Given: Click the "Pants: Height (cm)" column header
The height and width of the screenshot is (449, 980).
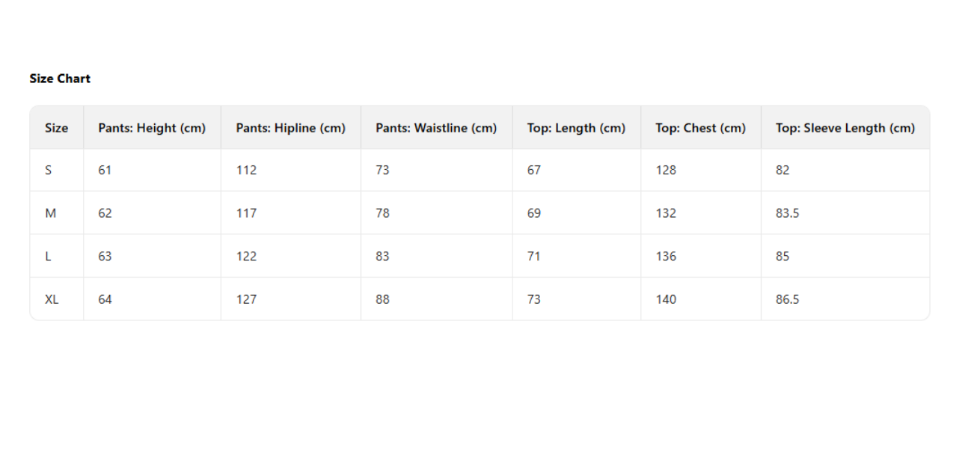Looking at the screenshot, I should [151, 128].
